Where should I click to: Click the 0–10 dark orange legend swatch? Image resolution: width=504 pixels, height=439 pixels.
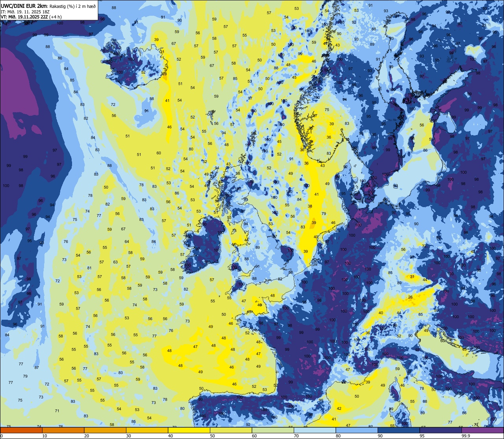pos(21,430)
